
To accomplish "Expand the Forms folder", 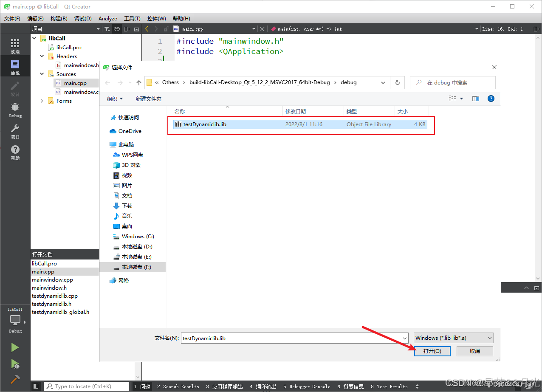I will point(42,101).
